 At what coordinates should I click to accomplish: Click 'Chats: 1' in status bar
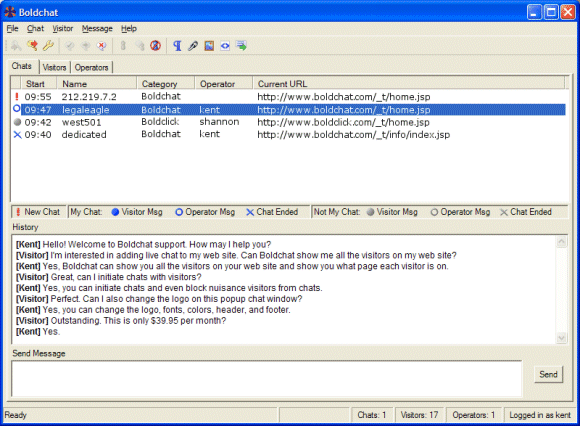coord(372,415)
